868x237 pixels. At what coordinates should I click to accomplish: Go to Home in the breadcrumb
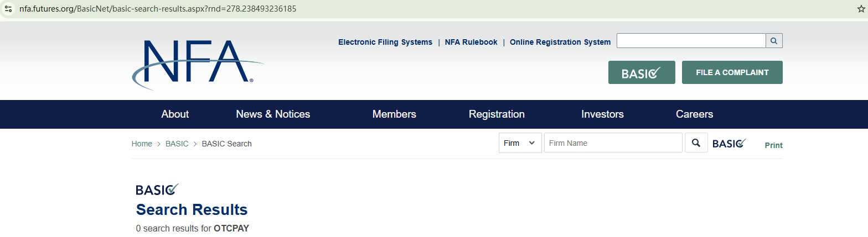pos(142,144)
